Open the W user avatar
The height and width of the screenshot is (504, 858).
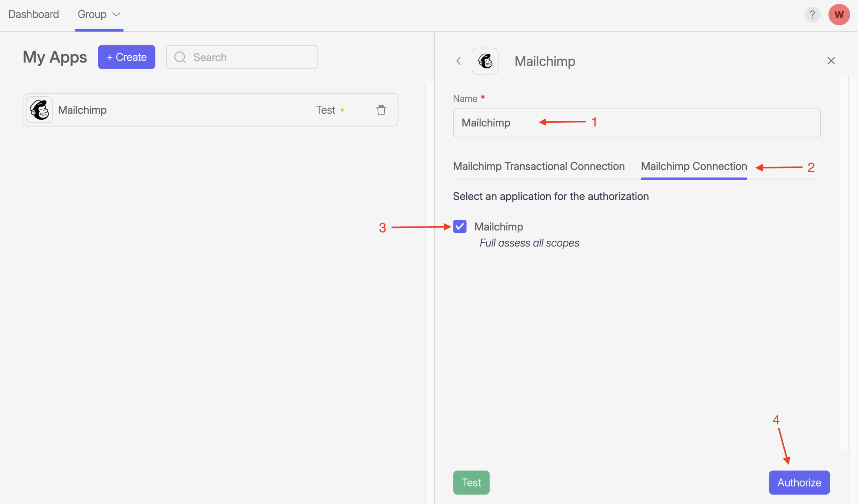[x=839, y=15]
